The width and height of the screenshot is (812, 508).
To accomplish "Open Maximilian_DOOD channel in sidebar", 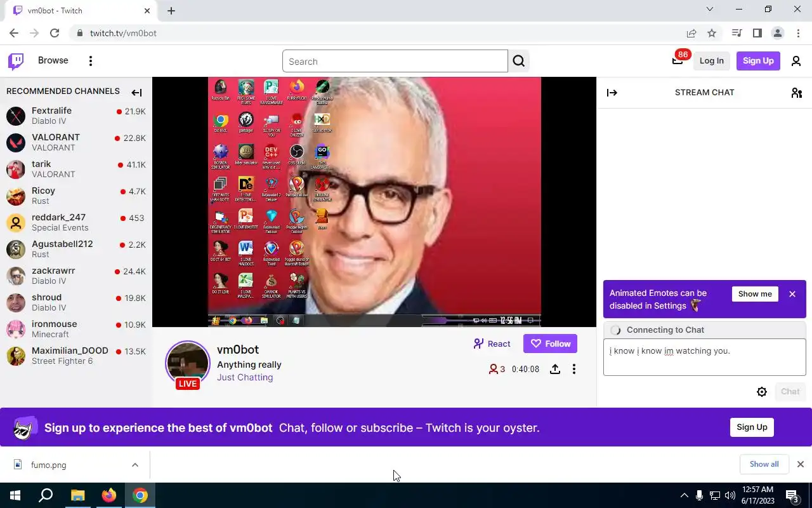I will click(76, 356).
